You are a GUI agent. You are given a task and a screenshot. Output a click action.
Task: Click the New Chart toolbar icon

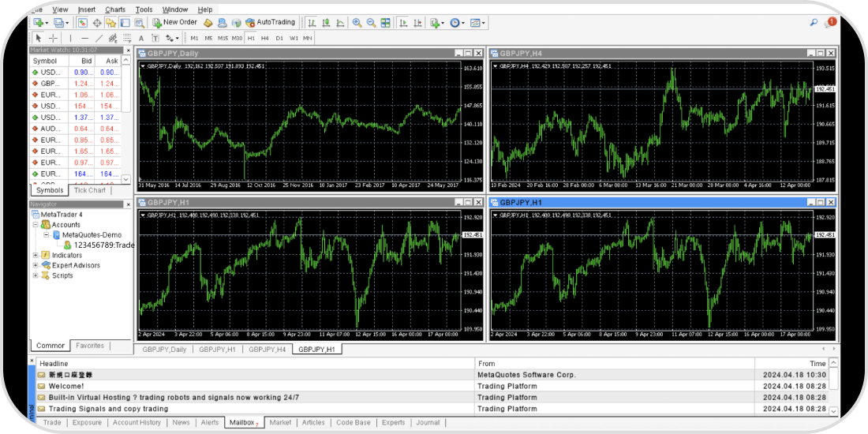[38, 23]
